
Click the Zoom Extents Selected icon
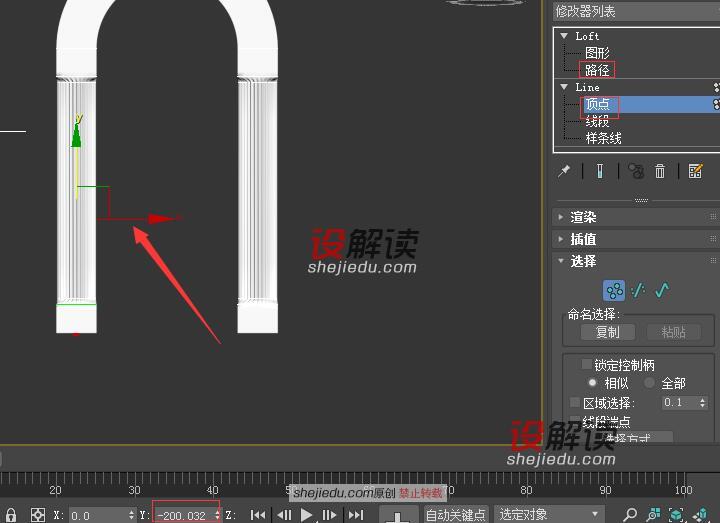coord(676,515)
